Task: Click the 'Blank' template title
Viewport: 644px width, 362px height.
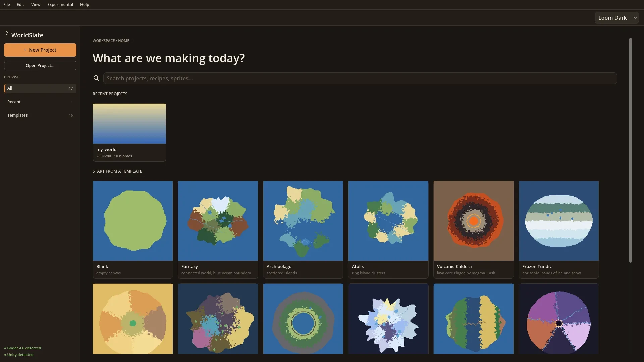Action: tap(102, 267)
